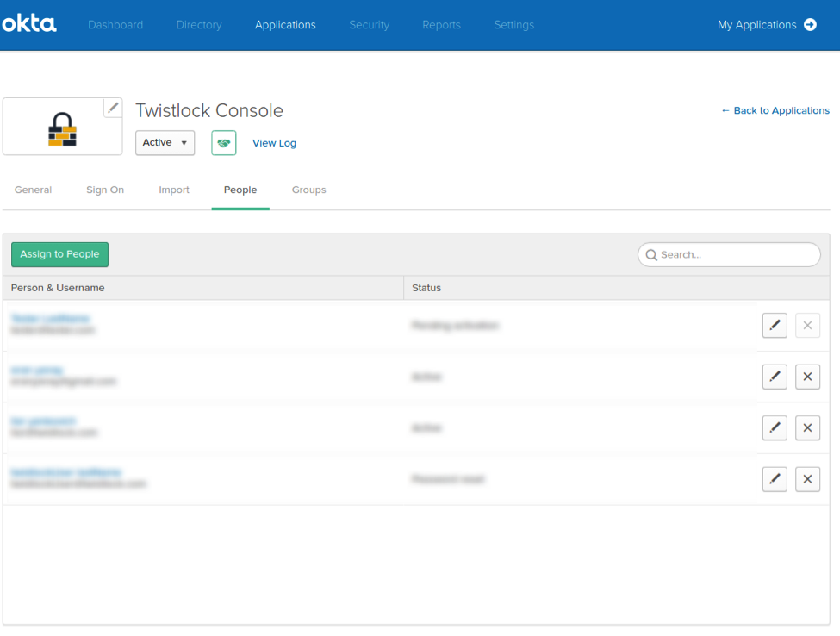Open My Applications link
This screenshot has width=840, height=636.
(x=756, y=25)
